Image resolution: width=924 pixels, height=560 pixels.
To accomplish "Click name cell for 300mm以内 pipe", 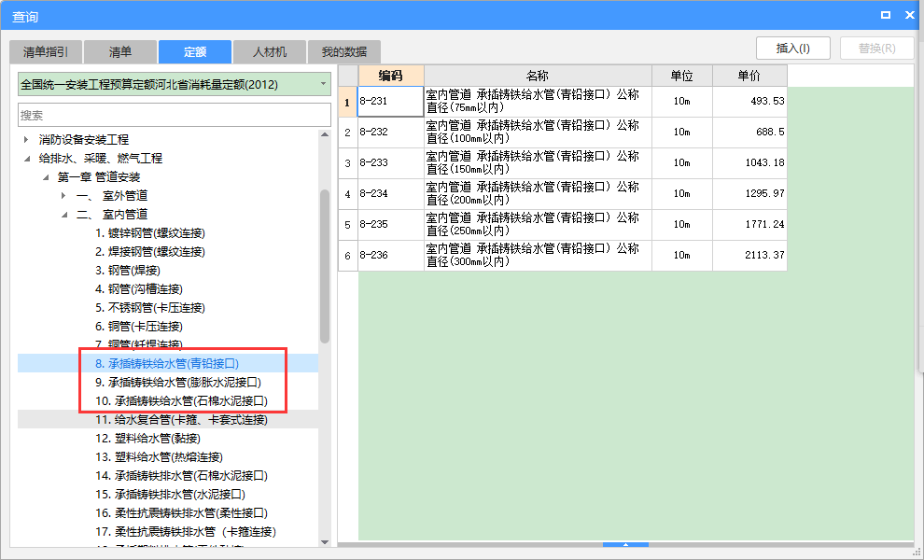I will pyautogui.click(x=538, y=255).
